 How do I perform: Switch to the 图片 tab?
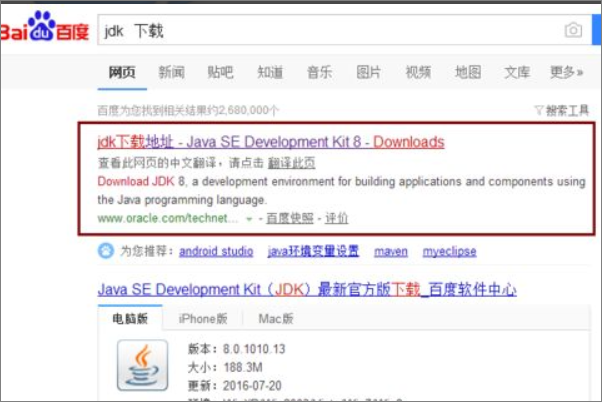pyautogui.click(x=368, y=73)
